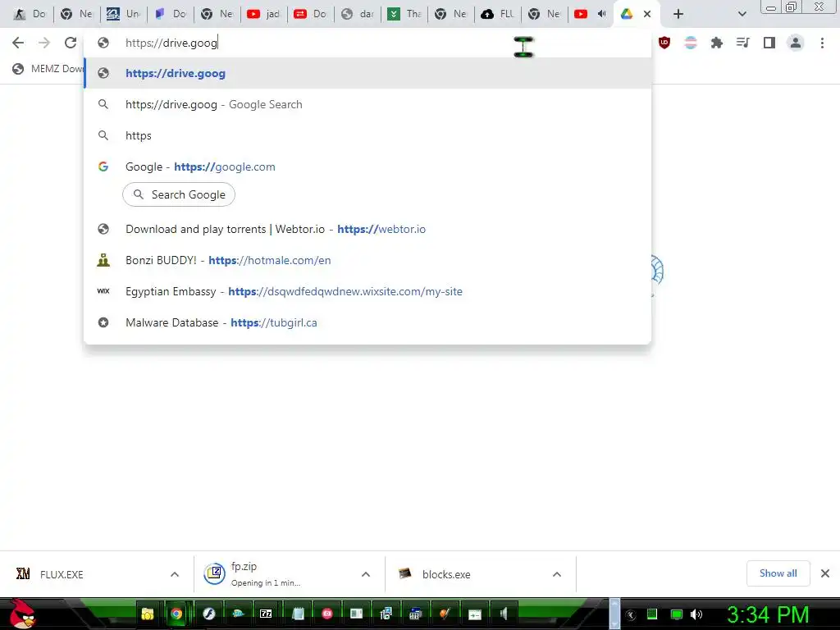Close the downloads bar
840x630 pixels.
[825, 573]
